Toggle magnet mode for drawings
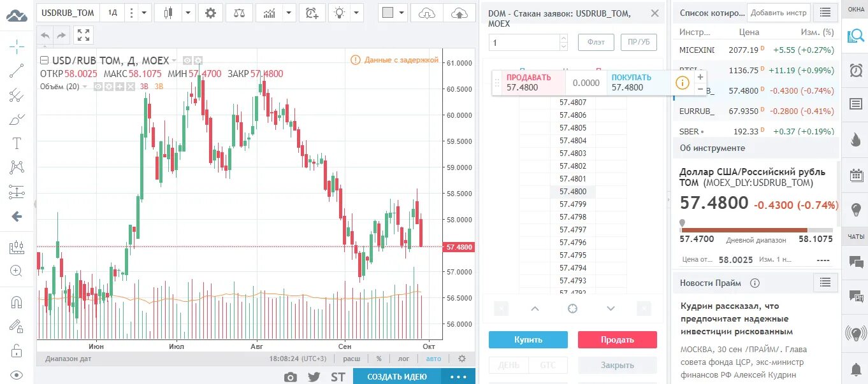 [17, 302]
